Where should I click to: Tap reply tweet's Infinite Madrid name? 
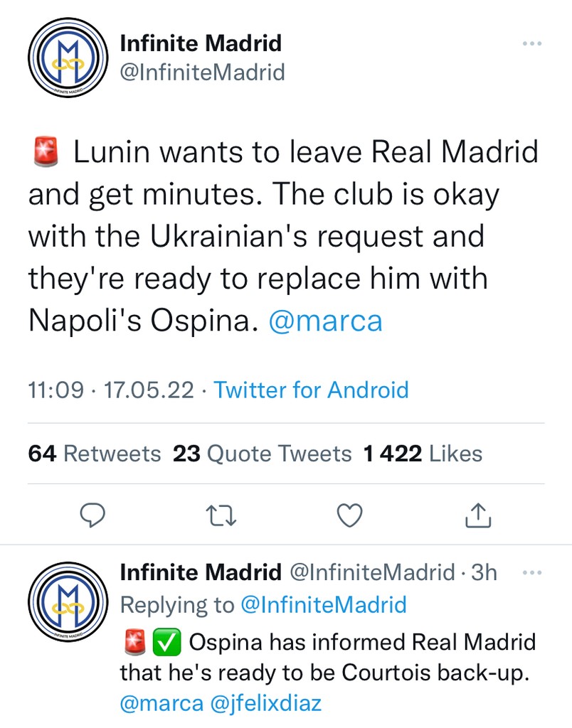[x=201, y=572]
